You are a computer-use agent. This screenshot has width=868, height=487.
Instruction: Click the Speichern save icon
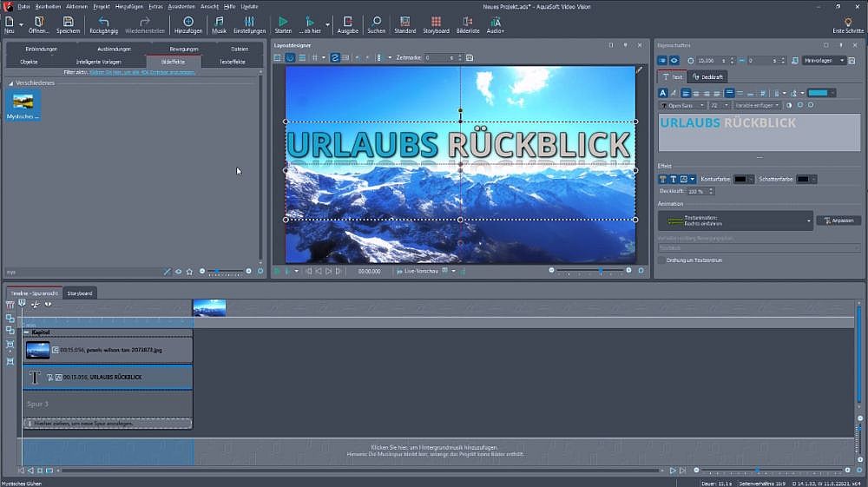click(68, 21)
